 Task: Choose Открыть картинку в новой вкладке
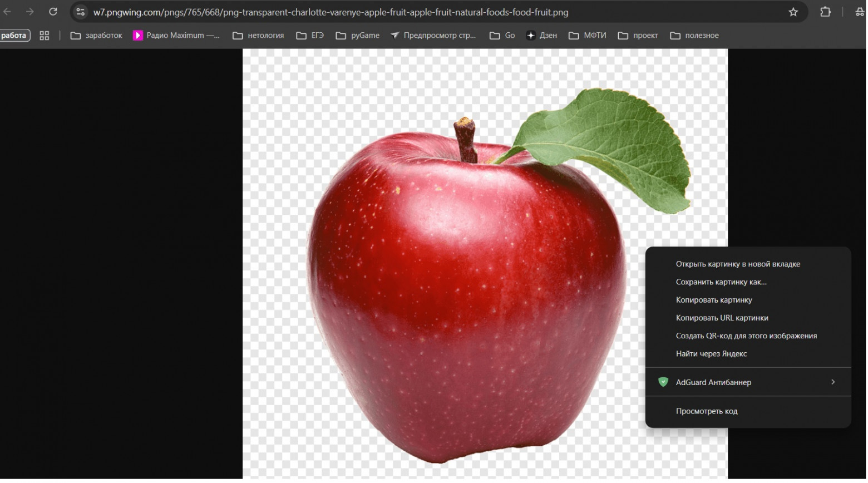[x=748, y=264]
